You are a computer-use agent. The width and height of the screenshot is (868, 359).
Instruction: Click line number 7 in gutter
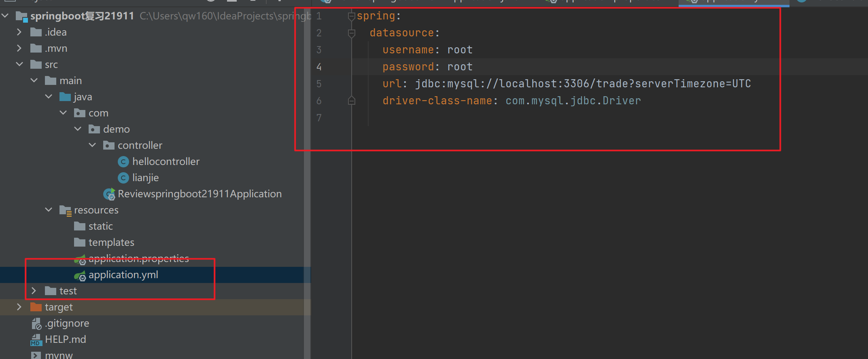(x=319, y=118)
